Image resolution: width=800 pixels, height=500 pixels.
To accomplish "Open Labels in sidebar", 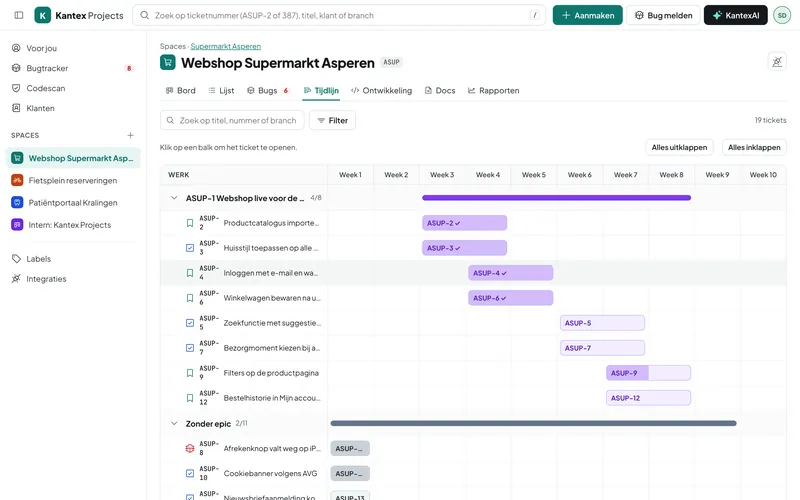I will point(73,259).
